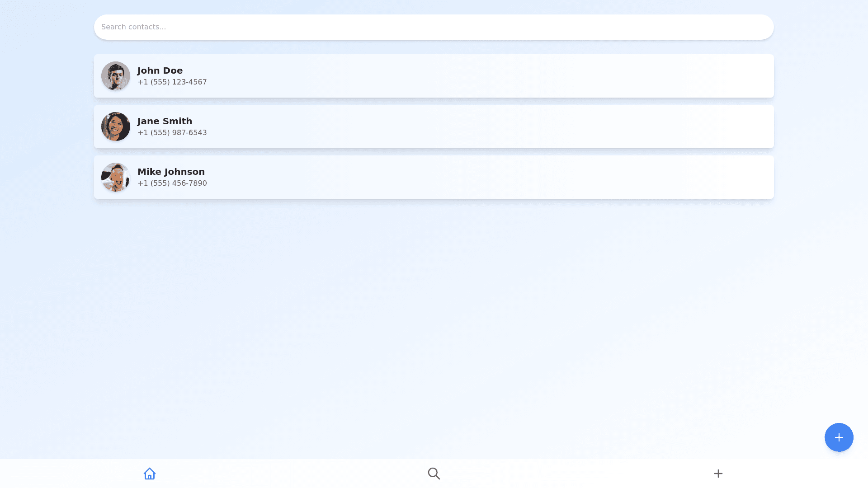Select John Doe's contact card empty area
This screenshot has height=488, width=868.
tap(497, 76)
